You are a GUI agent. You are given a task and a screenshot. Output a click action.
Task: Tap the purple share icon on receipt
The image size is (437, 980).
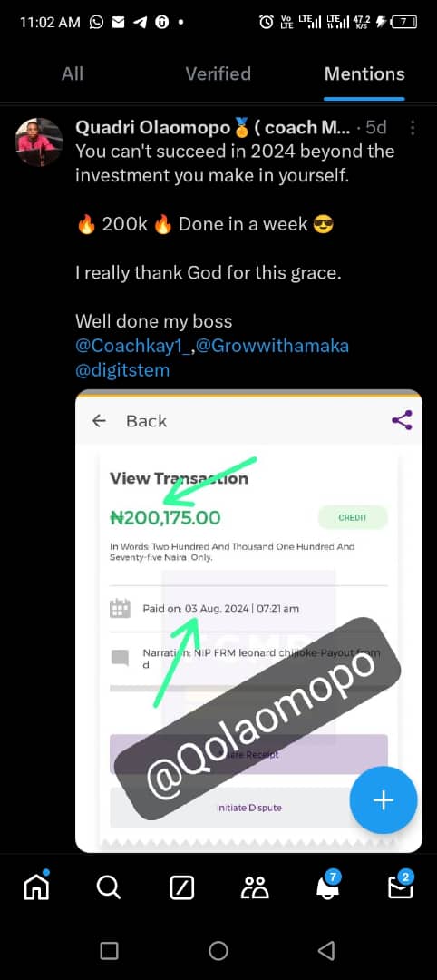[402, 420]
